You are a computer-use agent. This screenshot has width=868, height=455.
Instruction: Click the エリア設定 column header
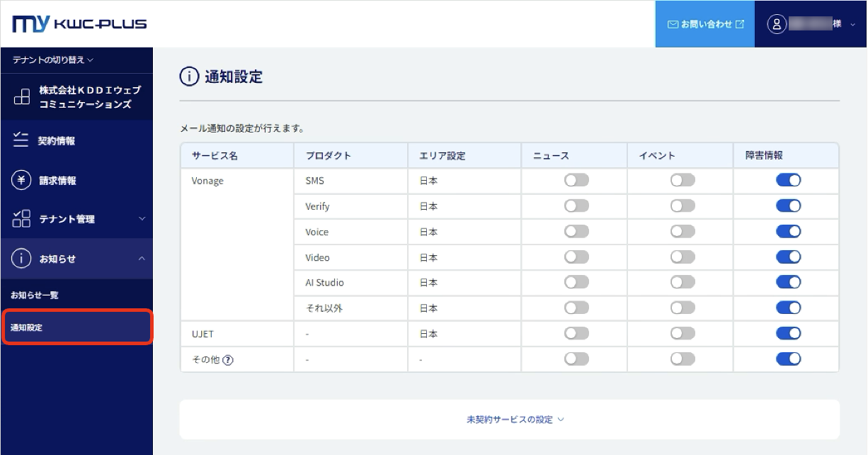click(464, 155)
